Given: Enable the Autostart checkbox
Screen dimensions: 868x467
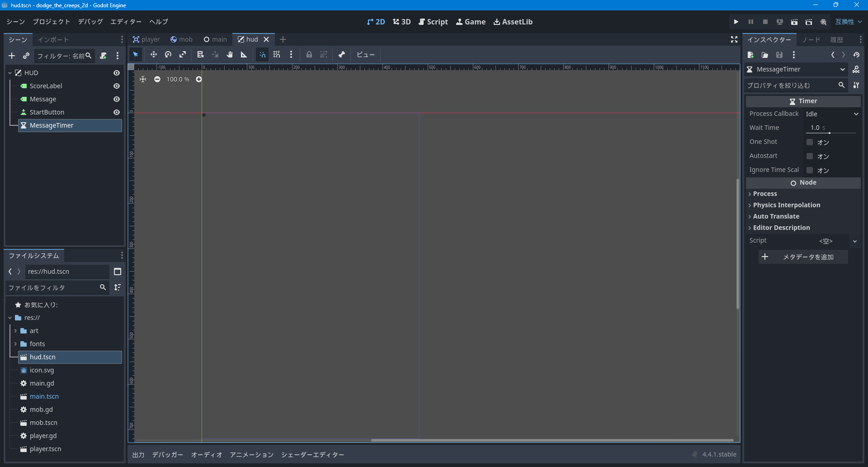Looking at the screenshot, I should tap(810, 156).
